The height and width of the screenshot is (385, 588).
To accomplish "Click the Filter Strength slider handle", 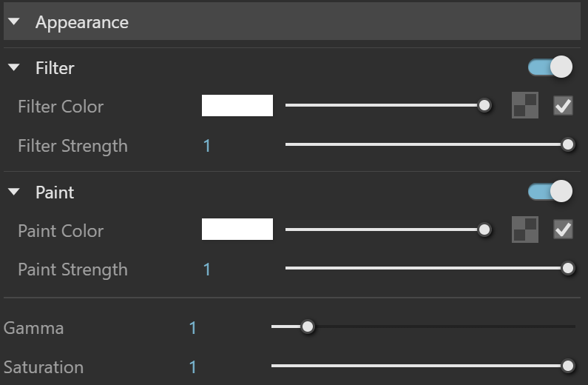I will tap(568, 144).
